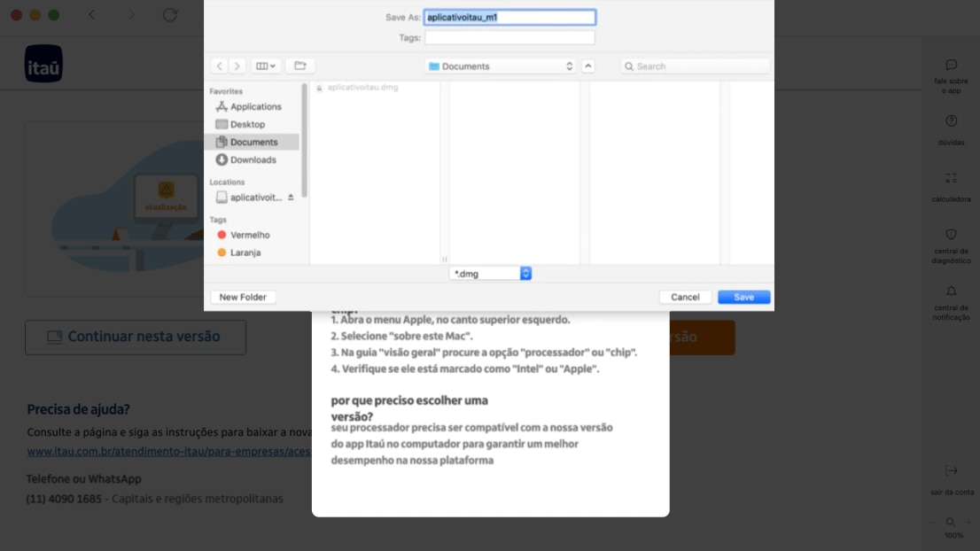Open the *.dmg file format dropdown
This screenshot has height=551, width=980.
[491, 274]
